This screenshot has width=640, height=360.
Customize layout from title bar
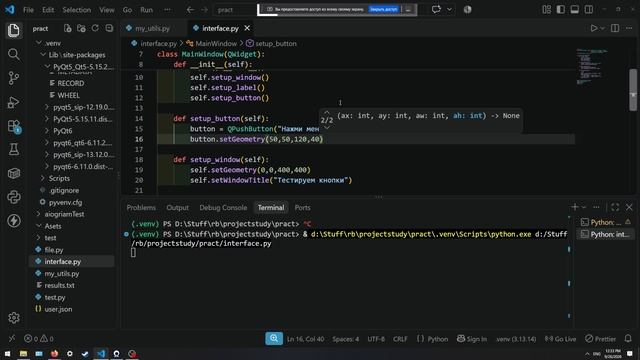point(547,9)
